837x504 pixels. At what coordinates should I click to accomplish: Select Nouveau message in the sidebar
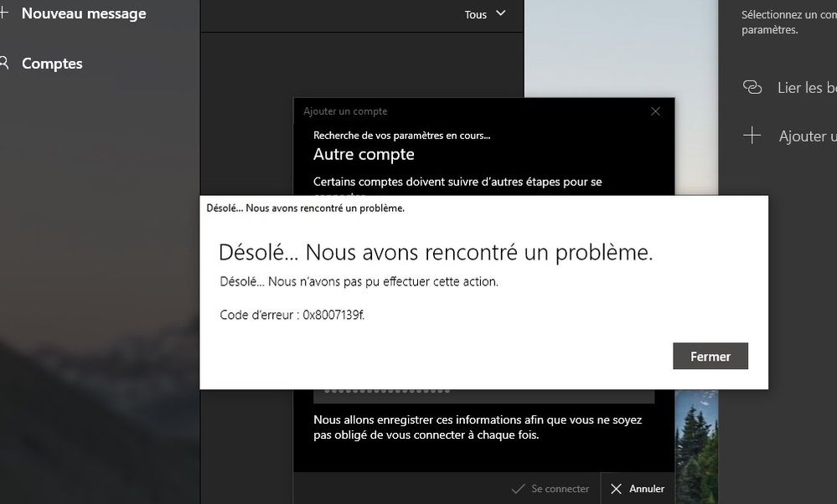click(x=83, y=13)
